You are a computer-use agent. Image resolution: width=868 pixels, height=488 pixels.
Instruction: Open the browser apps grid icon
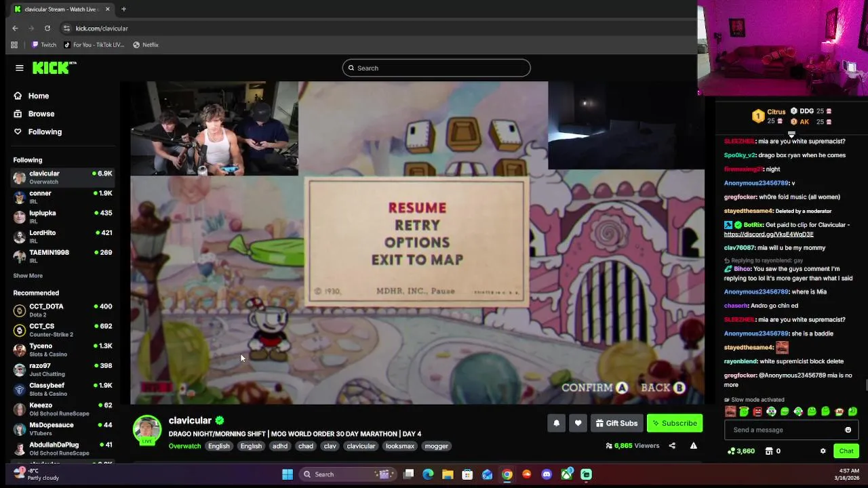14,45
